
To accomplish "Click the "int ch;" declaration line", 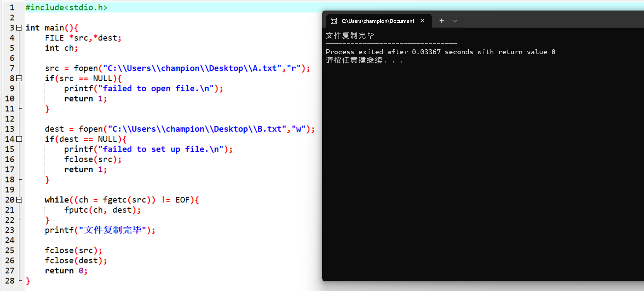I will click(x=62, y=48).
